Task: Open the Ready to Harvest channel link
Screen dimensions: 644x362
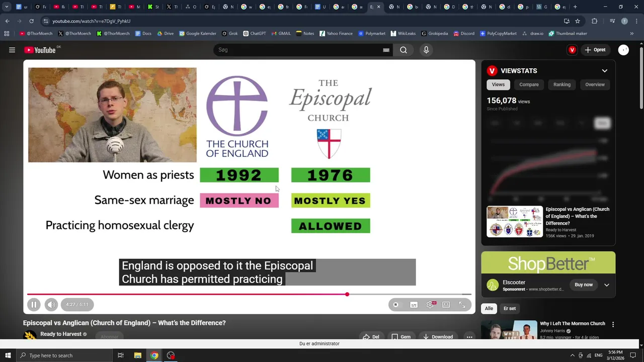Action: 61,334
